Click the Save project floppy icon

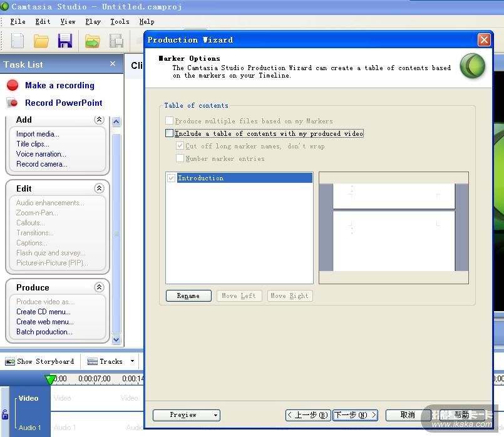tap(65, 41)
